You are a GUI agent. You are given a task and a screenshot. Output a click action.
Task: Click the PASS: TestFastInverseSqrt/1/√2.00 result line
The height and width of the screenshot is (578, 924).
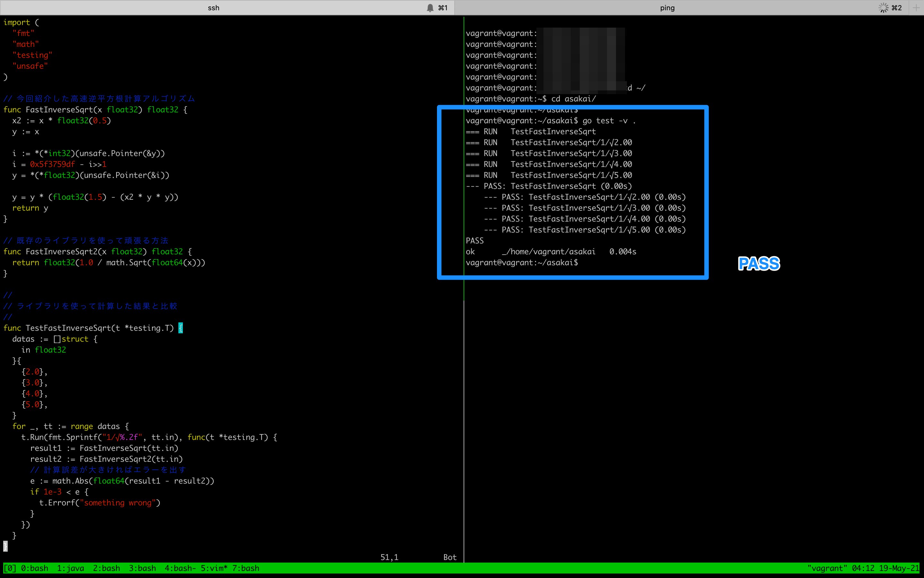pyautogui.click(x=585, y=197)
